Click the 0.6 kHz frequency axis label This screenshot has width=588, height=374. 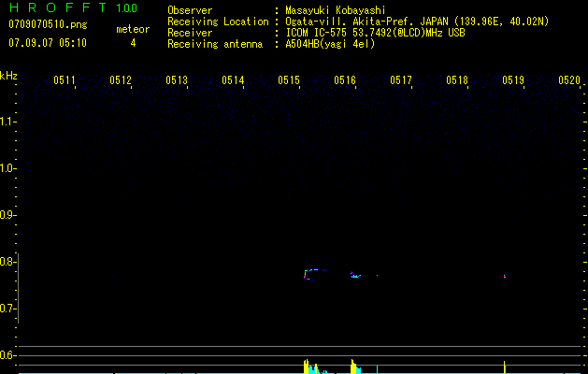(7, 355)
